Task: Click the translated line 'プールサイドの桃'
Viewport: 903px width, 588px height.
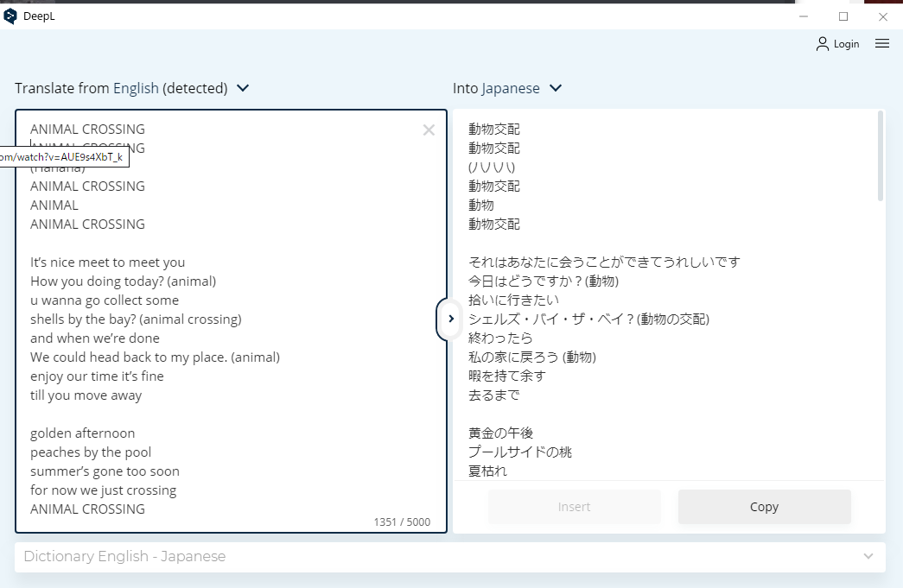Action: pos(520,452)
